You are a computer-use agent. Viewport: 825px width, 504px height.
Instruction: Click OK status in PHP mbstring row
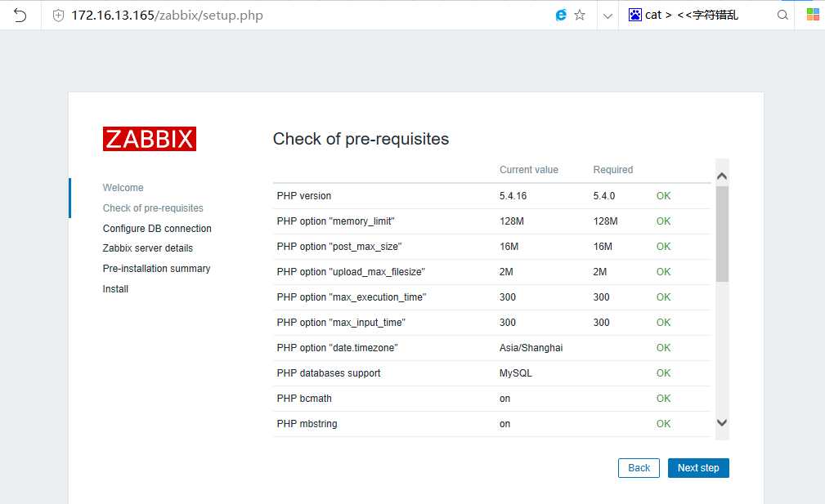(x=663, y=424)
